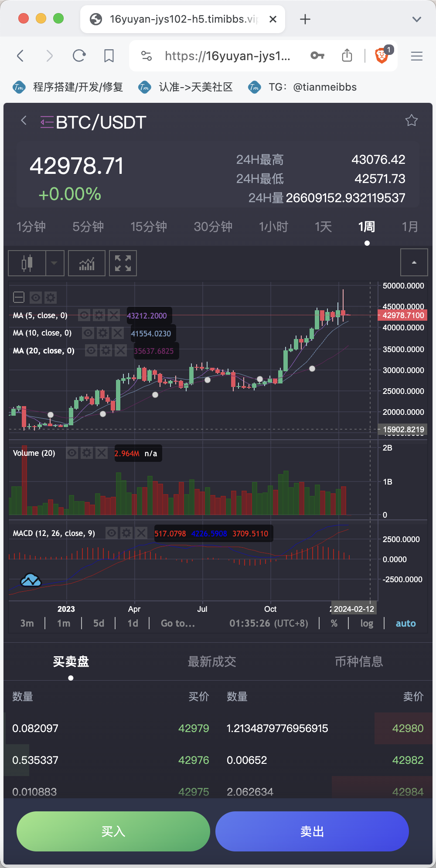Enter fullscreen chart mode
The image size is (436, 868).
pyautogui.click(x=123, y=263)
